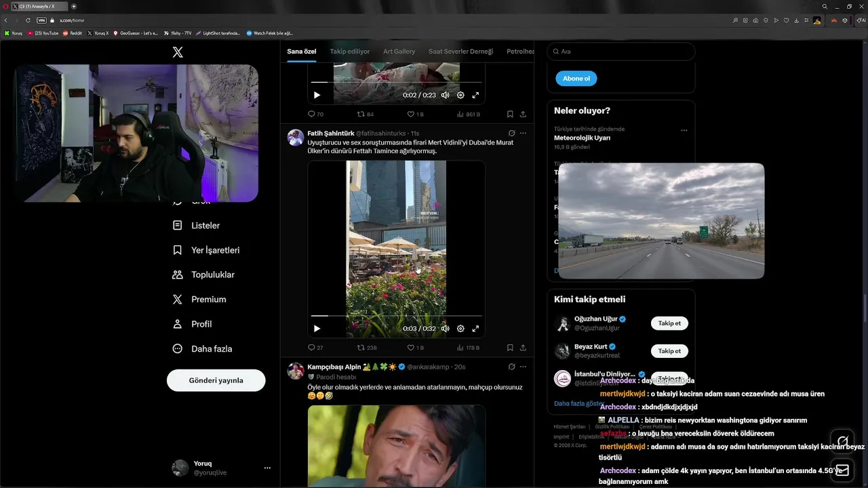
Task: Open the Saat Severler Derneği tab
Action: [x=460, y=52]
